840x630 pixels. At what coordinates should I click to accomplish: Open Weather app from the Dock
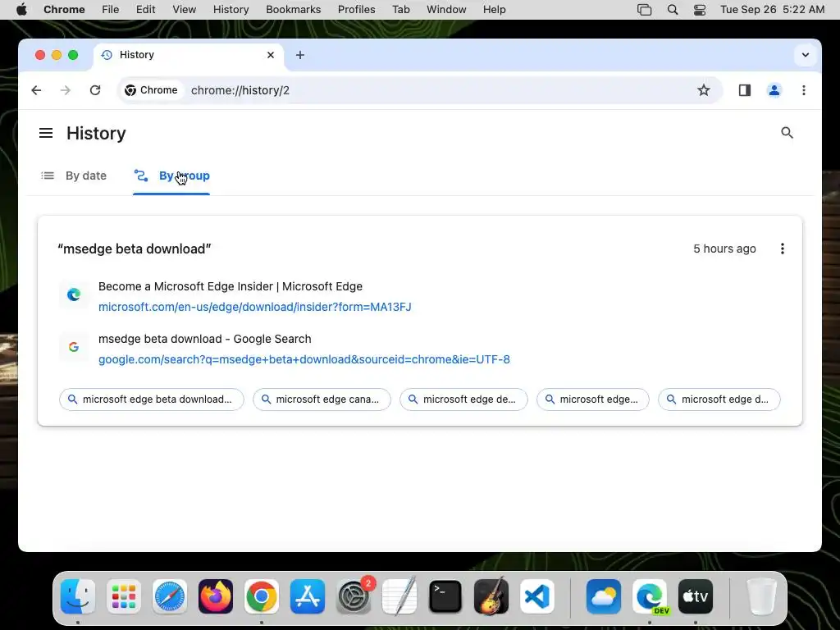click(604, 596)
